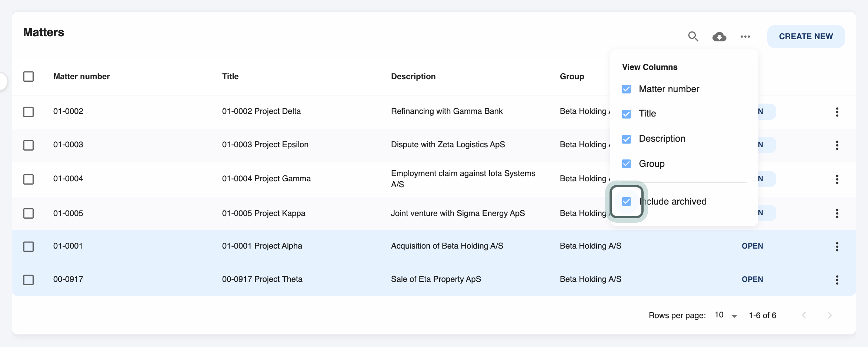
Task: Sort by the Title column header
Action: (x=230, y=77)
